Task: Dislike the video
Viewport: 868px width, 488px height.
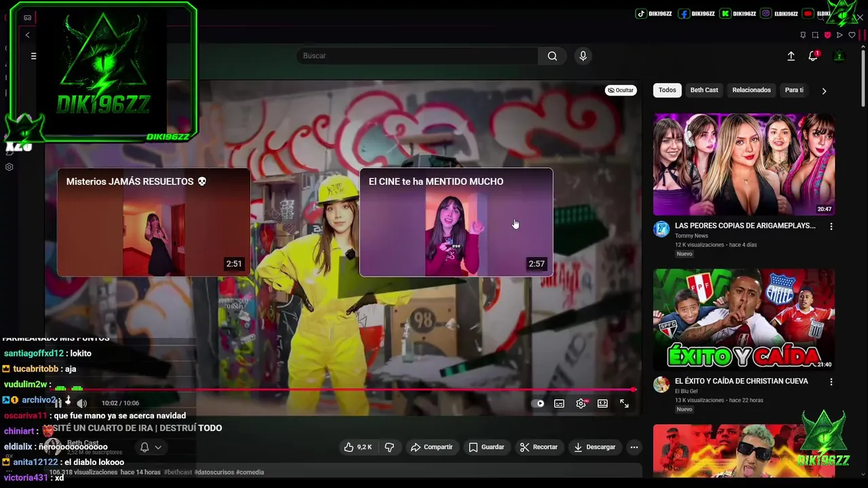Action: 389,447
